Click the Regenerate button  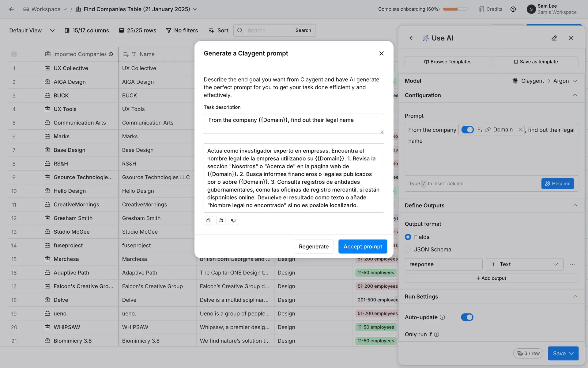coord(314,247)
